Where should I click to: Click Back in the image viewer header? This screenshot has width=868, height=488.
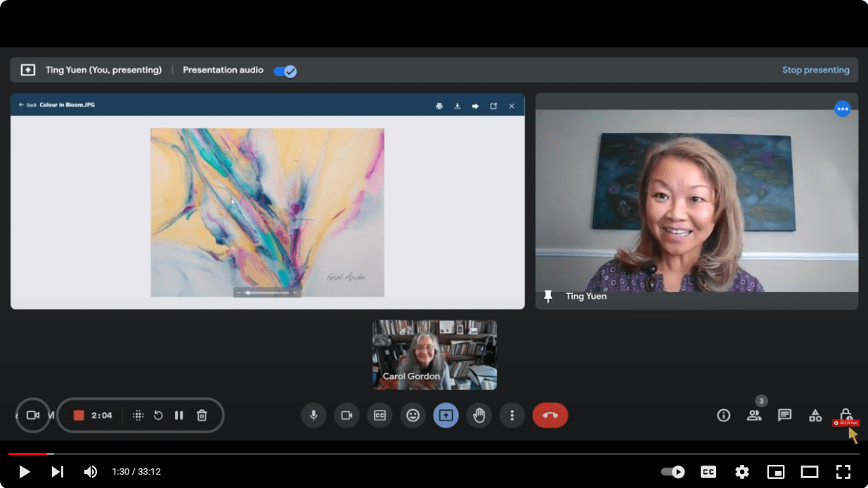[28, 105]
